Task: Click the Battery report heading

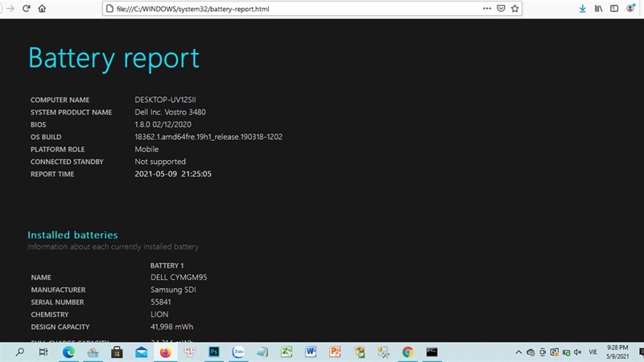Action: click(114, 58)
